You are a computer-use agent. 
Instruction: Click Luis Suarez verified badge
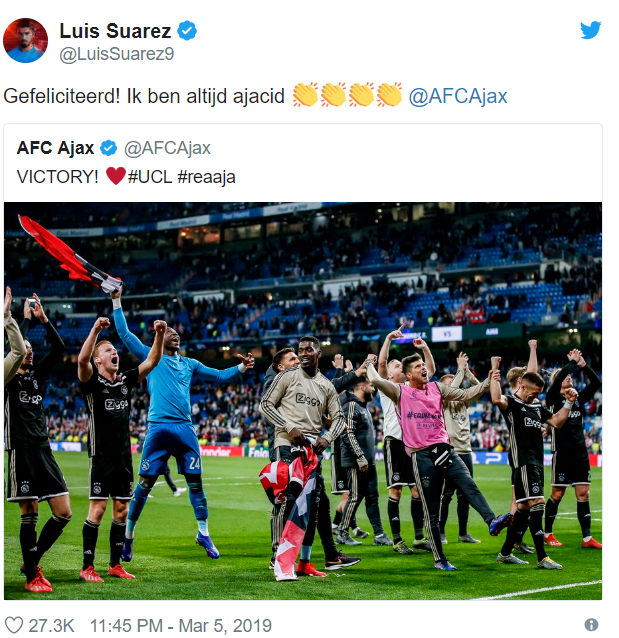coord(187,31)
